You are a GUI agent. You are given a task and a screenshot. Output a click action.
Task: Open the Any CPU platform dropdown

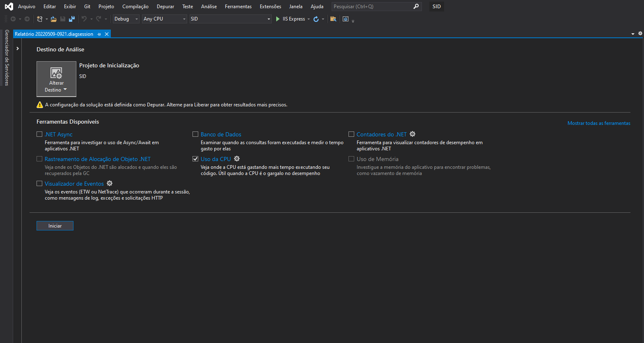point(165,19)
